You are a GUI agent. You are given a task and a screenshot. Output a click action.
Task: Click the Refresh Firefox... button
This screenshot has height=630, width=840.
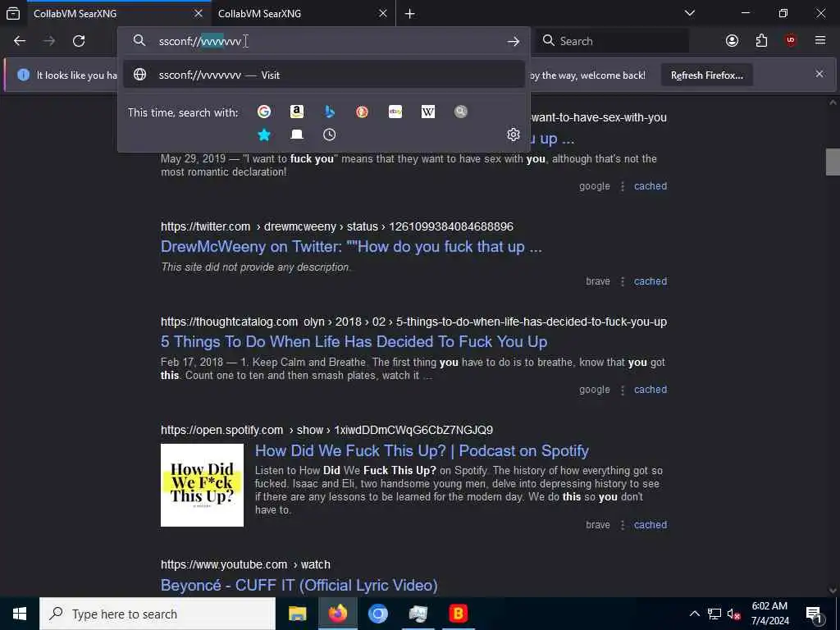pos(706,75)
